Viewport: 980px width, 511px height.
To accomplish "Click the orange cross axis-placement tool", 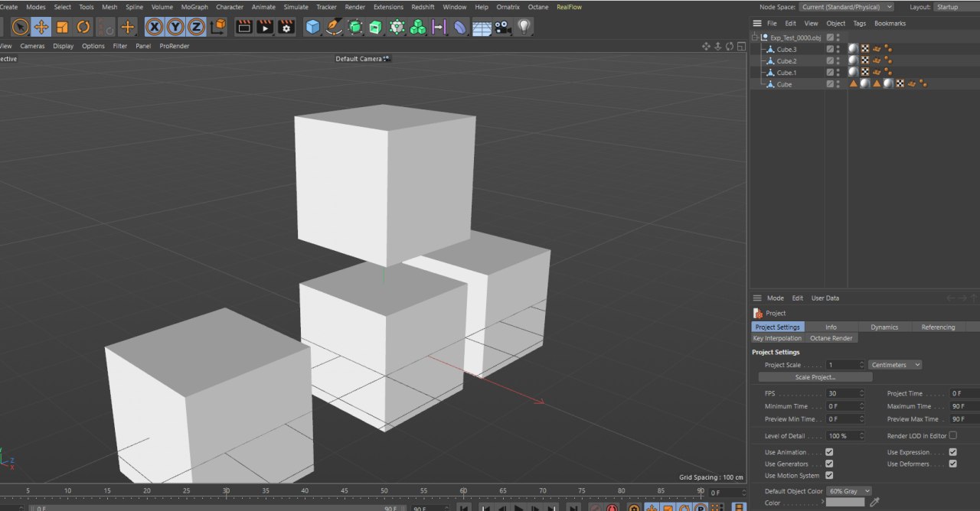I will click(128, 27).
